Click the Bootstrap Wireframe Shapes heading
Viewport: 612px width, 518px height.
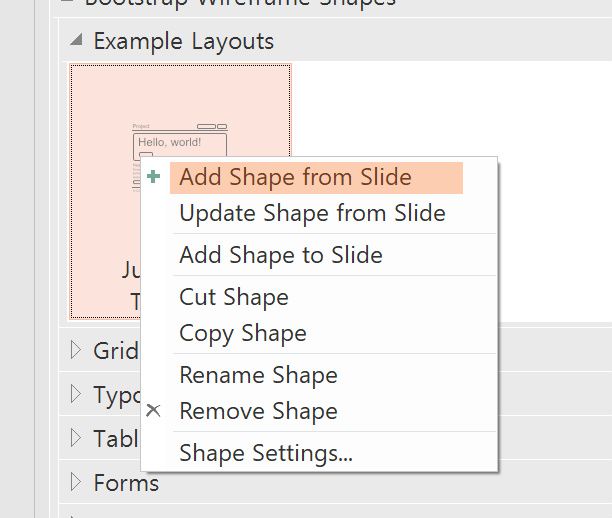(240, 3)
